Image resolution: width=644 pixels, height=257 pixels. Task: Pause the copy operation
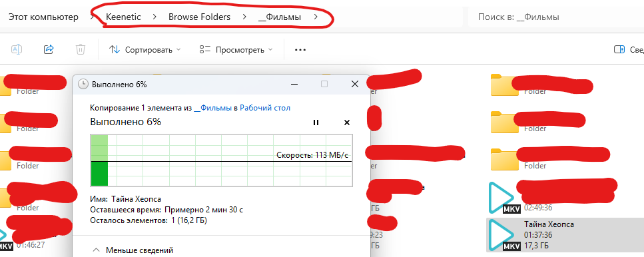(316, 123)
